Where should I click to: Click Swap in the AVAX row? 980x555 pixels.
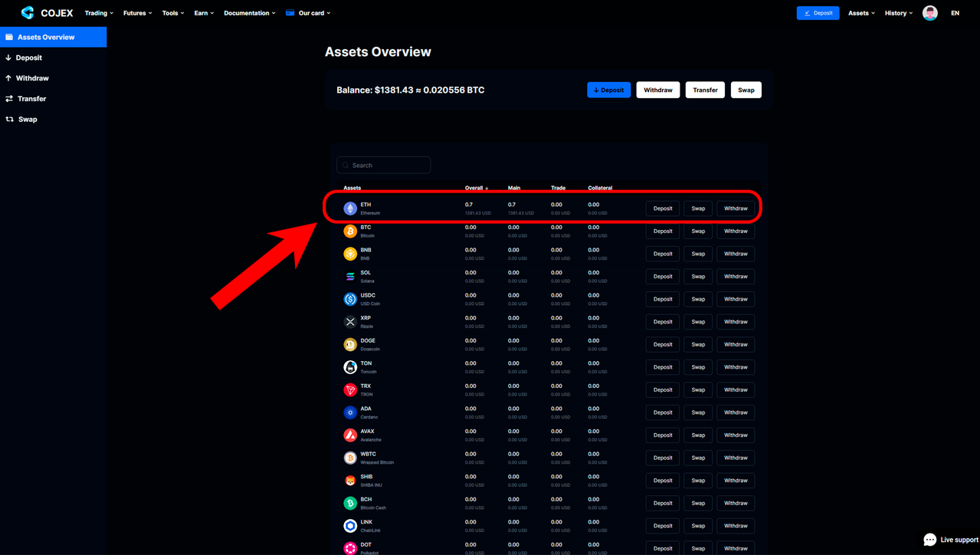[698, 435]
